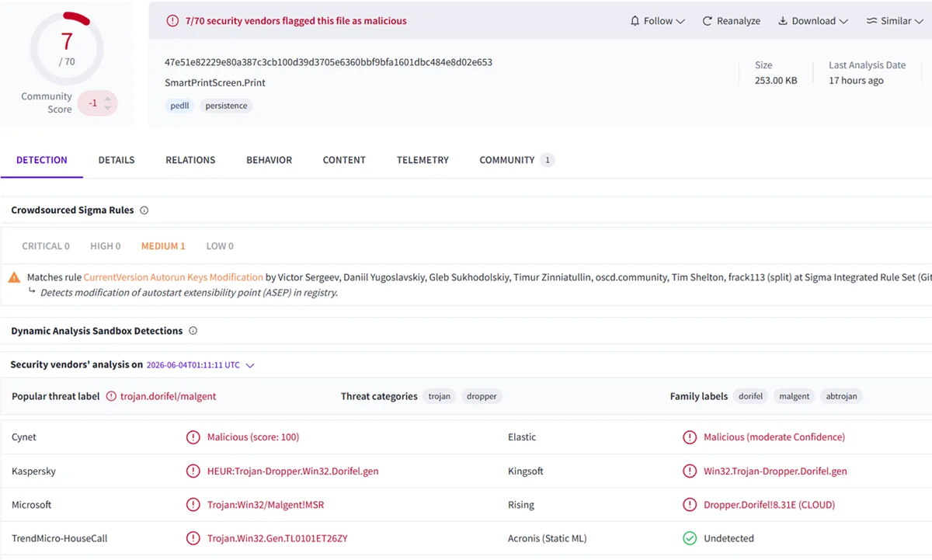The width and height of the screenshot is (932, 560).
Task: Click the Kaspersky detection alert icon
Action: [x=193, y=471]
